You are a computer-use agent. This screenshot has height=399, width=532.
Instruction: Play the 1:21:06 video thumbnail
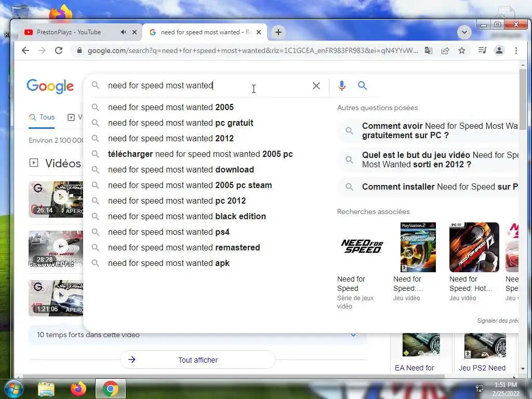(56, 298)
